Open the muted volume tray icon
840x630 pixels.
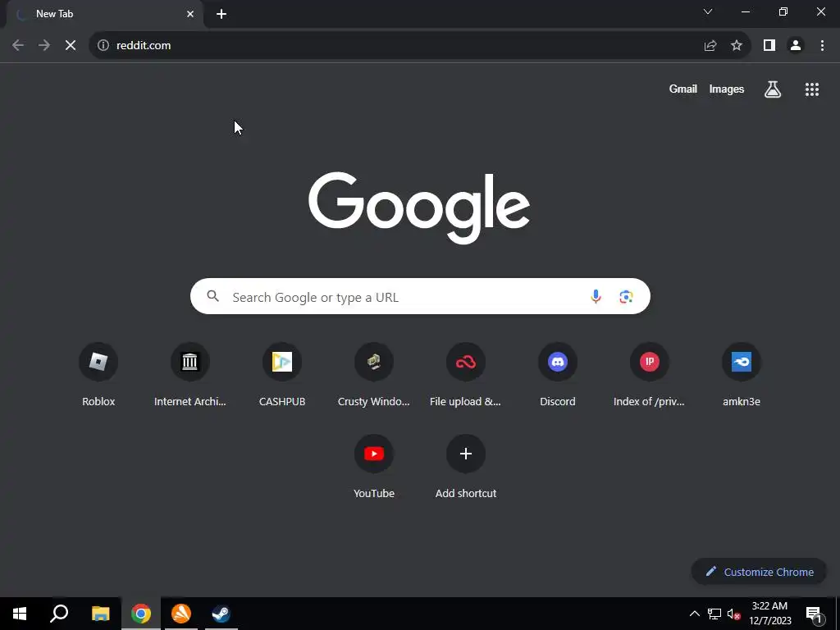tap(733, 614)
